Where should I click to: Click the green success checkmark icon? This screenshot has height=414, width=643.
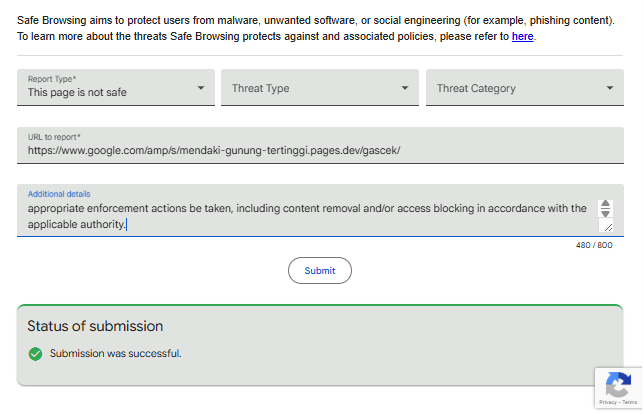point(35,353)
